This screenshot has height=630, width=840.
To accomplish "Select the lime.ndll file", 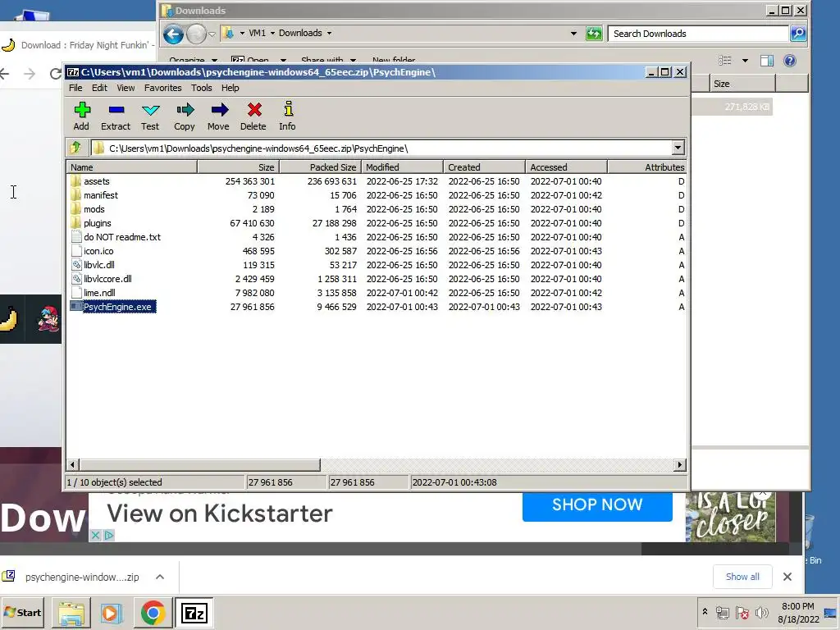I will tap(99, 293).
